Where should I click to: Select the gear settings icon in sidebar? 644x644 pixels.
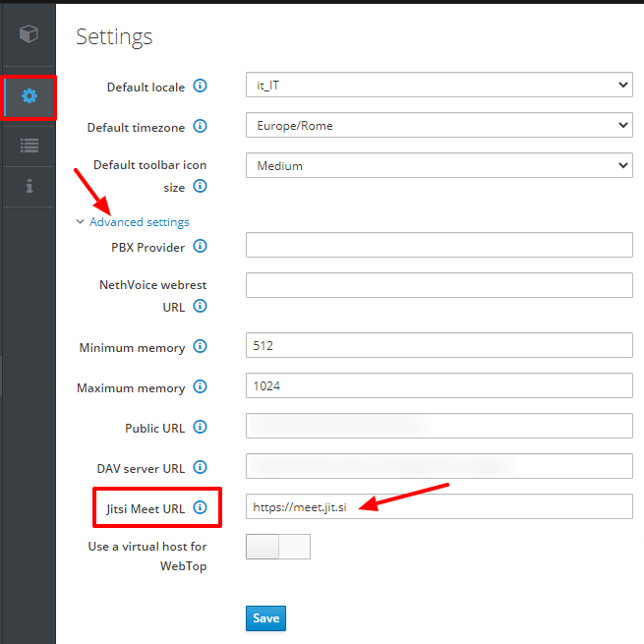(29, 96)
